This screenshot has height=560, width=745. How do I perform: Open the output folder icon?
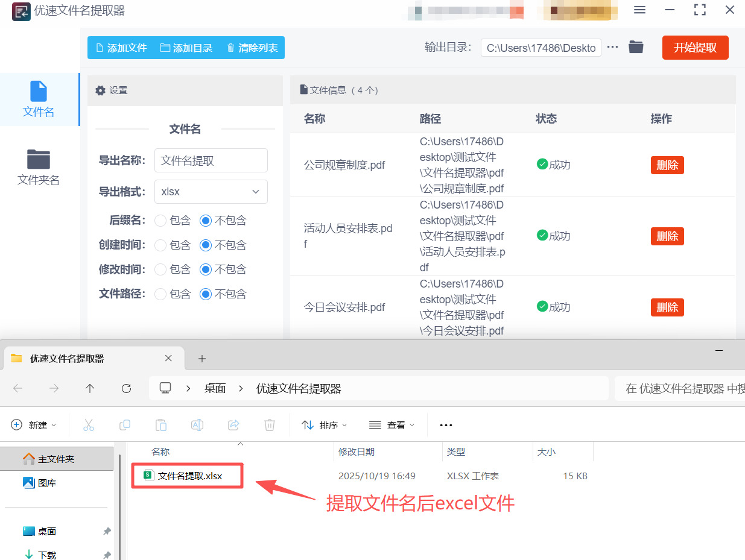click(636, 47)
